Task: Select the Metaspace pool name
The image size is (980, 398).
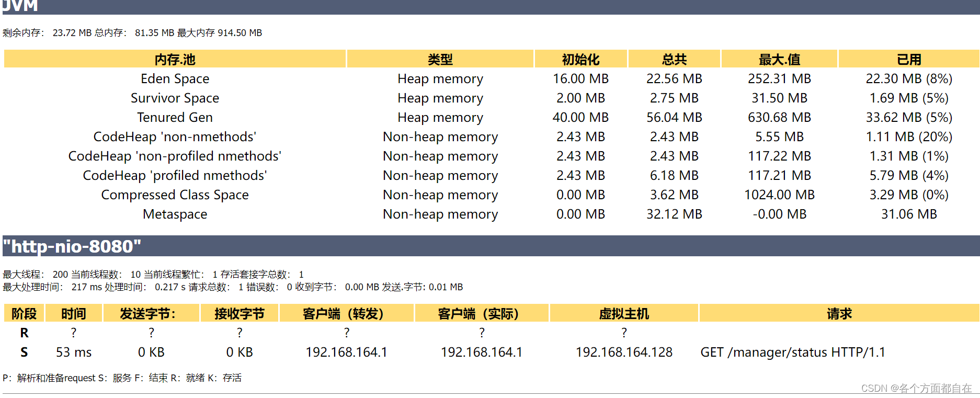Action: [x=175, y=214]
